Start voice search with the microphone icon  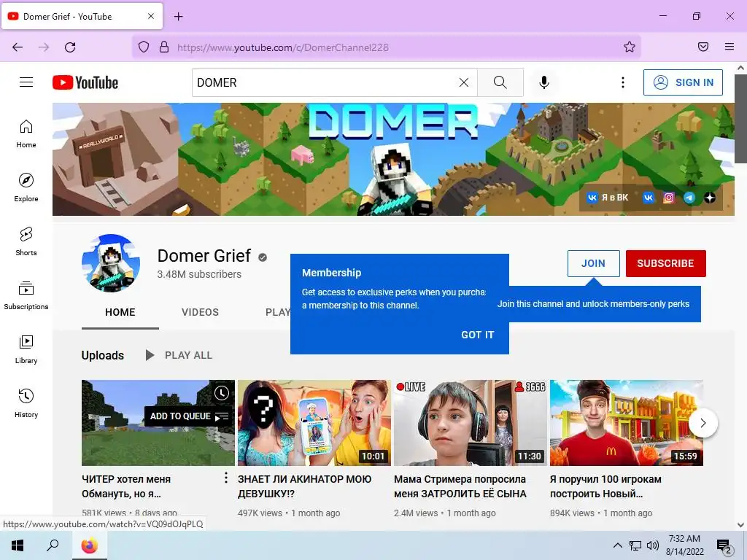[x=544, y=82]
